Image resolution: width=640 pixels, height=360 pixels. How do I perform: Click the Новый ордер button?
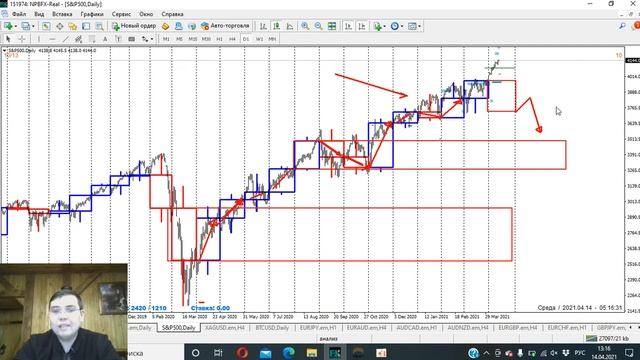[134, 26]
